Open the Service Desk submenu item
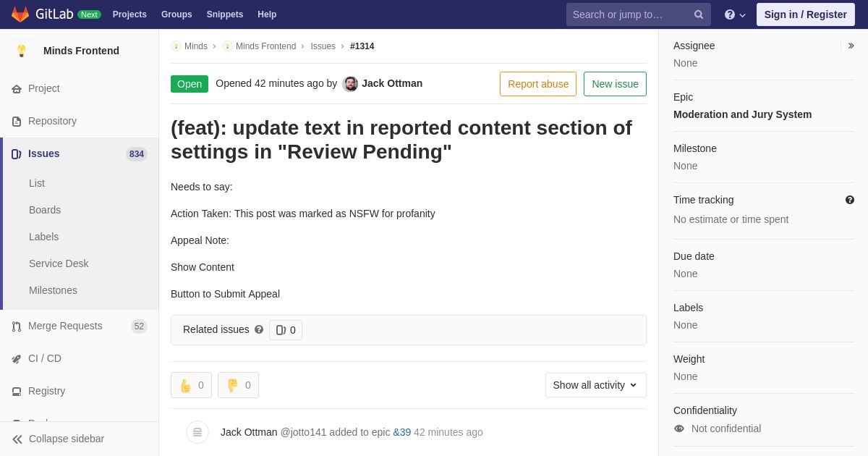The image size is (868, 456). click(59, 263)
